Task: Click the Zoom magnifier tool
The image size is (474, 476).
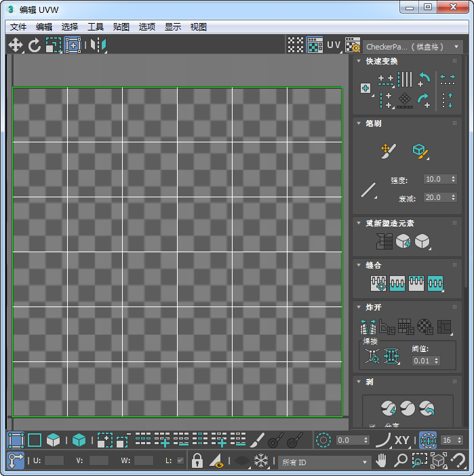Action: [x=400, y=460]
